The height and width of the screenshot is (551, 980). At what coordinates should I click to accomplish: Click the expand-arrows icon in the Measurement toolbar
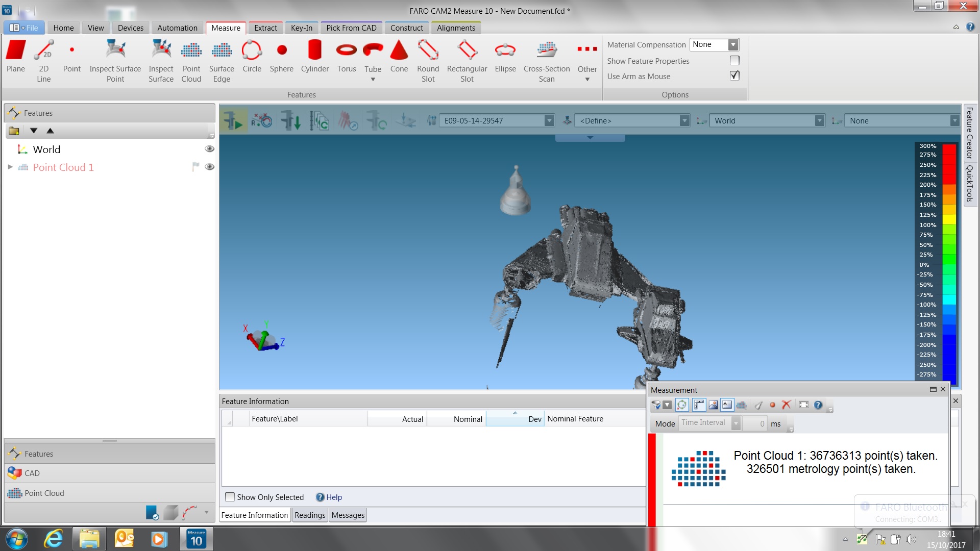pos(804,405)
